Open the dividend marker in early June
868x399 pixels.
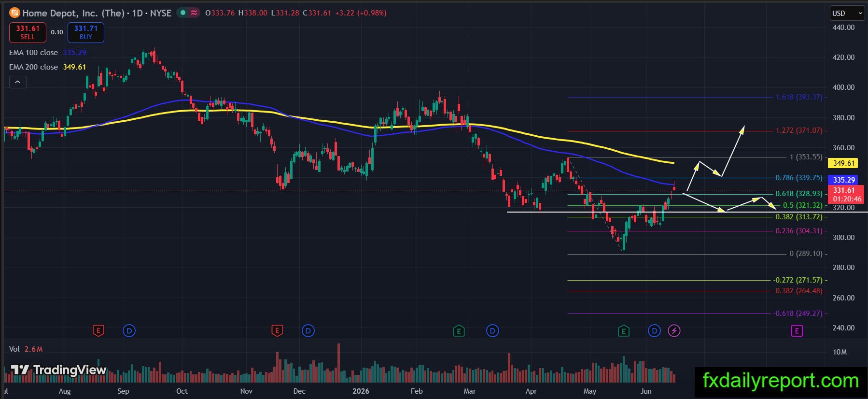(x=654, y=331)
